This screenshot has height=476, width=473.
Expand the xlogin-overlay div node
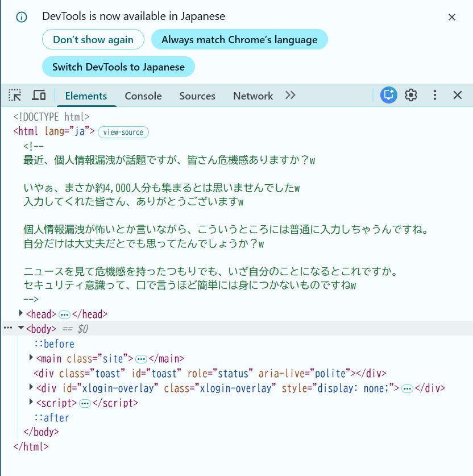(x=31, y=387)
